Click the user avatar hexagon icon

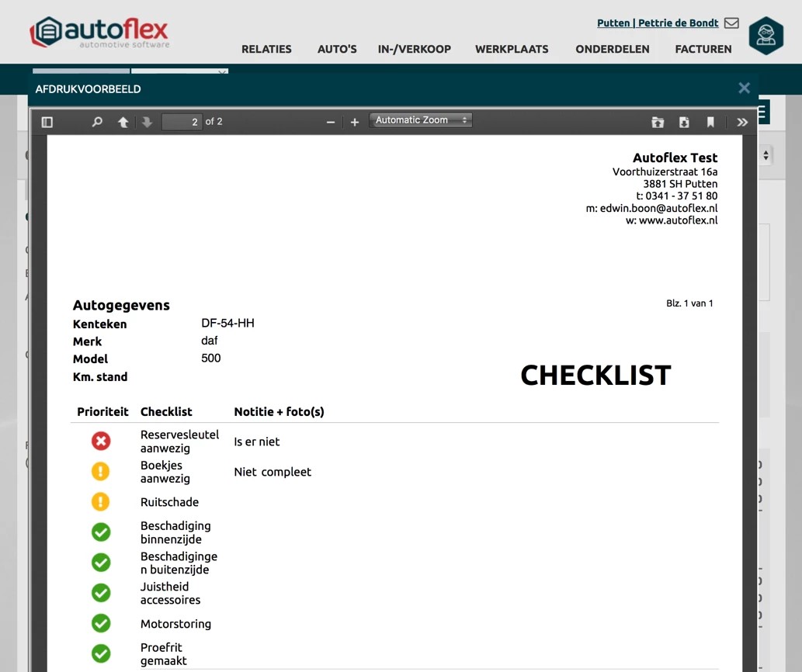[766, 36]
